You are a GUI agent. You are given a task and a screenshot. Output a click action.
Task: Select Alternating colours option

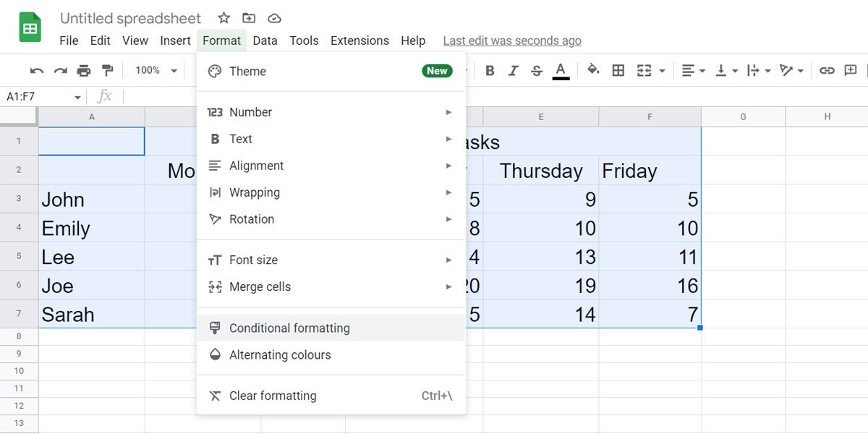[x=331, y=354]
